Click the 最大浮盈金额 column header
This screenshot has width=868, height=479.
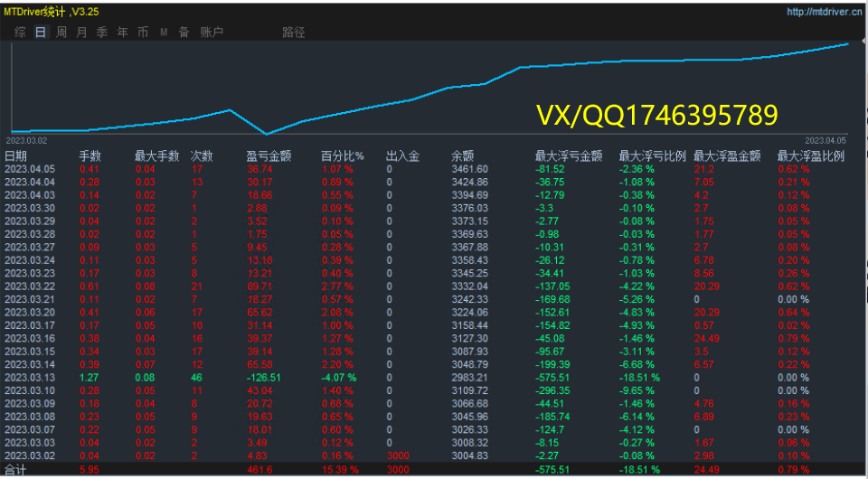click(727, 156)
